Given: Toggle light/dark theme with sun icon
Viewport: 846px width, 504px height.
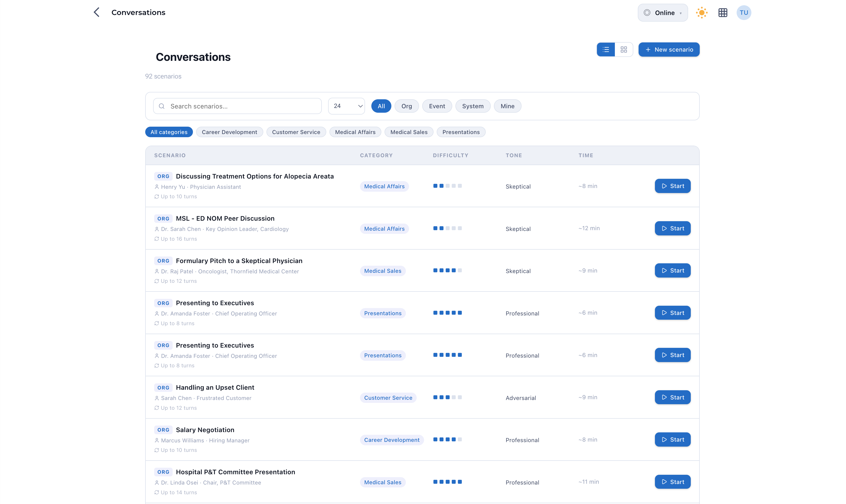Looking at the screenshot, I should click(x=702, y=13).
